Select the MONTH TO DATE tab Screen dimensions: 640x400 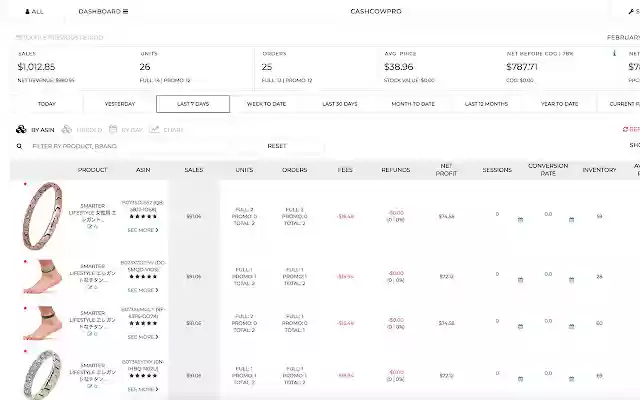pos(413,104)
